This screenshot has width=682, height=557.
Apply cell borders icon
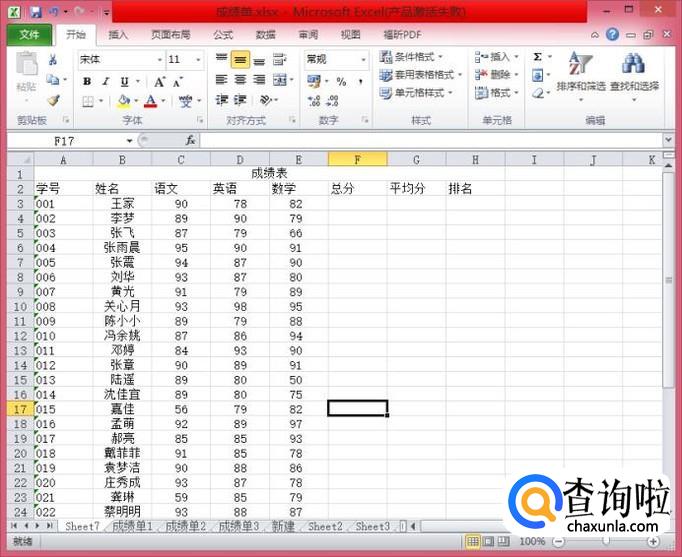click(x=88, y=102)
